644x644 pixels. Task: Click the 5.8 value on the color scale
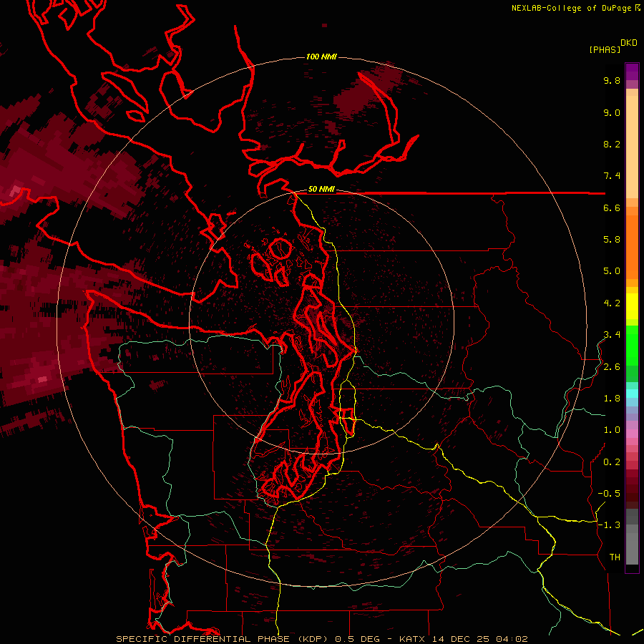click(x=612, y=240)
